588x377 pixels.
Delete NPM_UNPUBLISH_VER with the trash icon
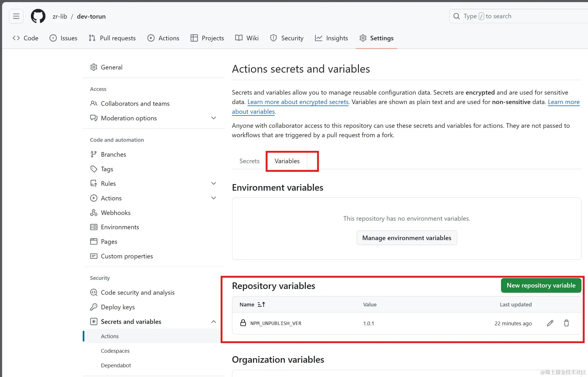(x=566, y=323)
